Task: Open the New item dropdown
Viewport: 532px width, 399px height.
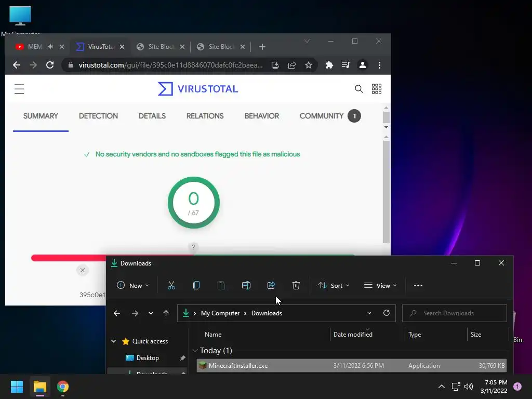Action: pos(133,285)
